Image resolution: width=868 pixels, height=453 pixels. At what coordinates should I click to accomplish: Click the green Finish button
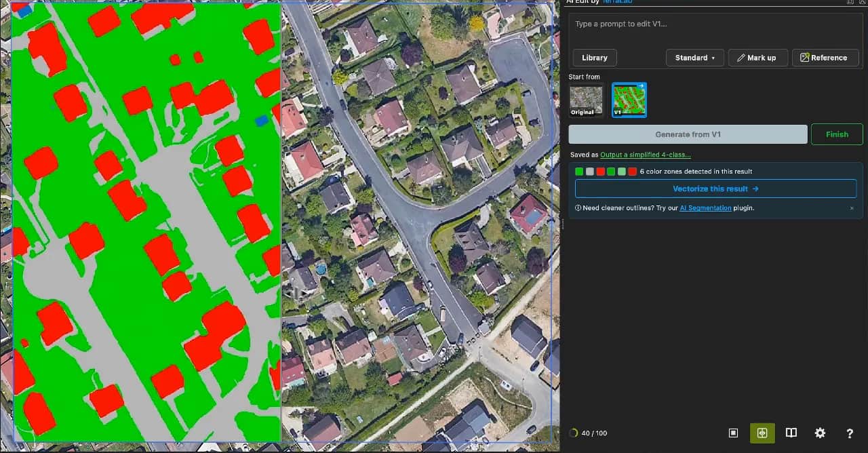tap(837, 134)
